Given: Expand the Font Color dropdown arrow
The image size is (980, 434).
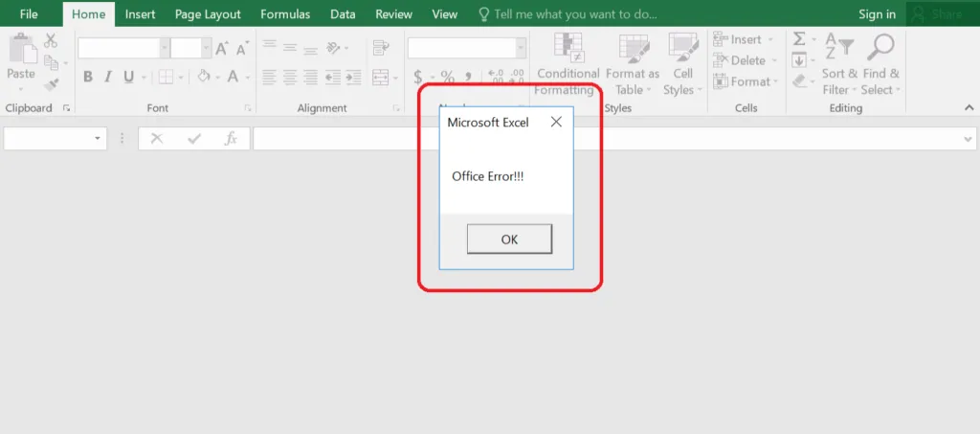Looking at the screenshot, I should click(x=248, y=78).
